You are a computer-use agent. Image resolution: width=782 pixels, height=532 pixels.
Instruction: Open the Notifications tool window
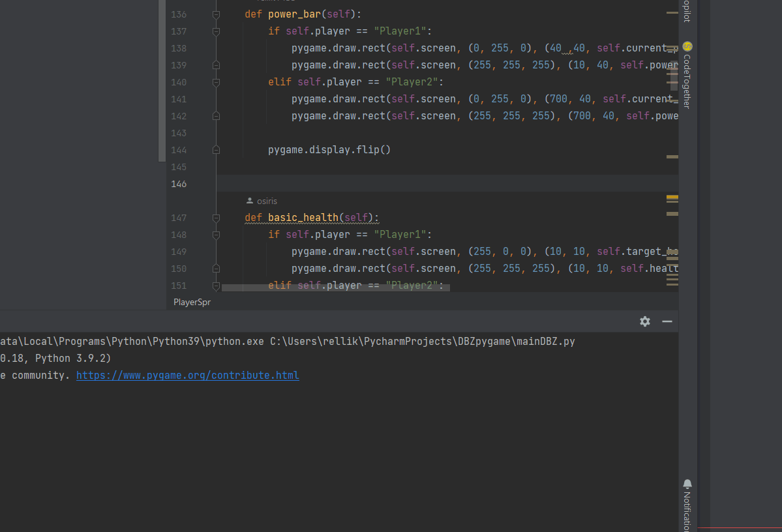(x=687, y=505)
